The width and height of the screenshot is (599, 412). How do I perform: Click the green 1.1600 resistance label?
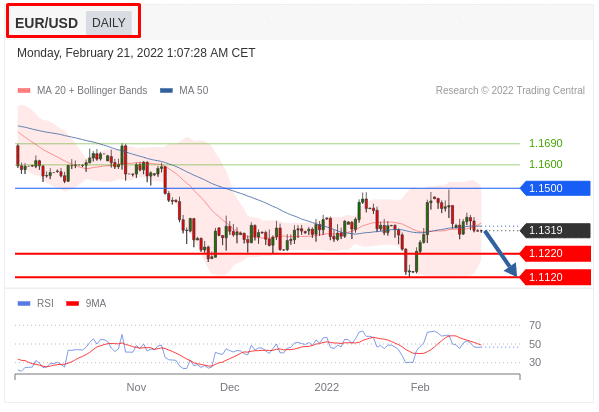(546, 164)
